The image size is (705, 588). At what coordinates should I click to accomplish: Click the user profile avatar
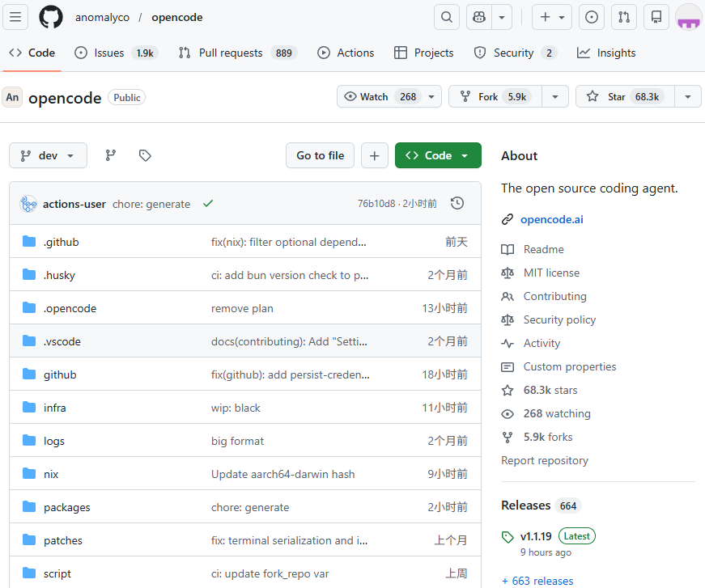click(x=688, y=17)
